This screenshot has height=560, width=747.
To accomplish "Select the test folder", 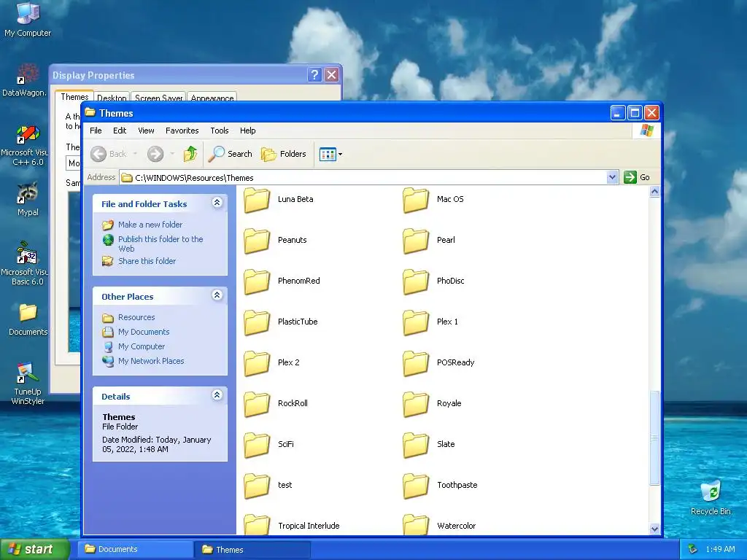I will 268,485.
